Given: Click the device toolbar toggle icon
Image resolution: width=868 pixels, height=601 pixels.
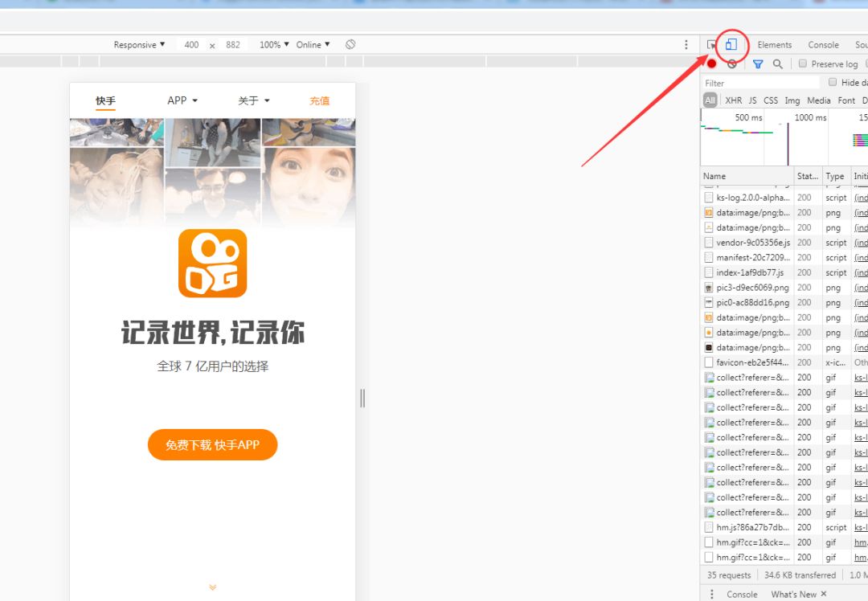Looking at the screenshot, I should click(x=730, y=45).
